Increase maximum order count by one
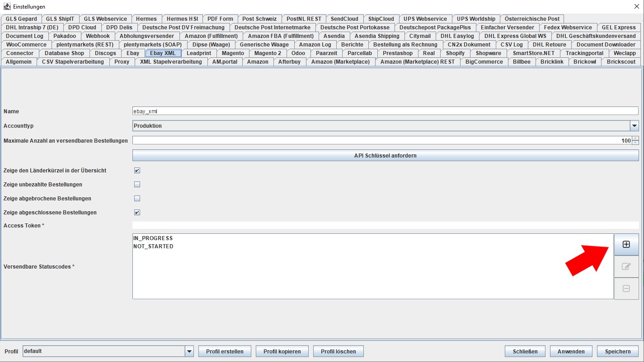The width and height of the screenshot is (644, 362). [635, 139]
